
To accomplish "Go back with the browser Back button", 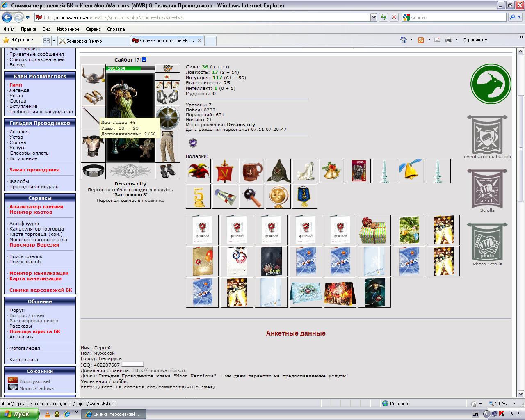I will coord(7,17).
